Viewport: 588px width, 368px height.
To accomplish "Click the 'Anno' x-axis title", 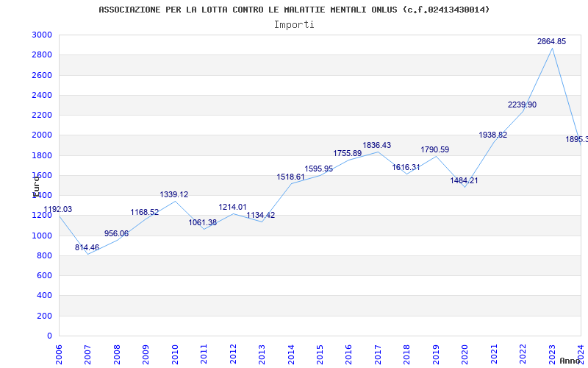I will tap(571, 361).
